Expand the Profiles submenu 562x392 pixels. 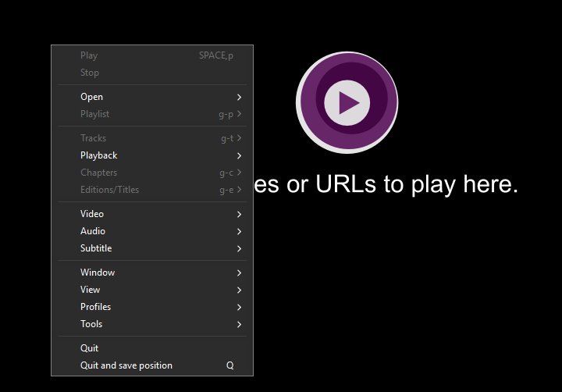coord(152,307)
